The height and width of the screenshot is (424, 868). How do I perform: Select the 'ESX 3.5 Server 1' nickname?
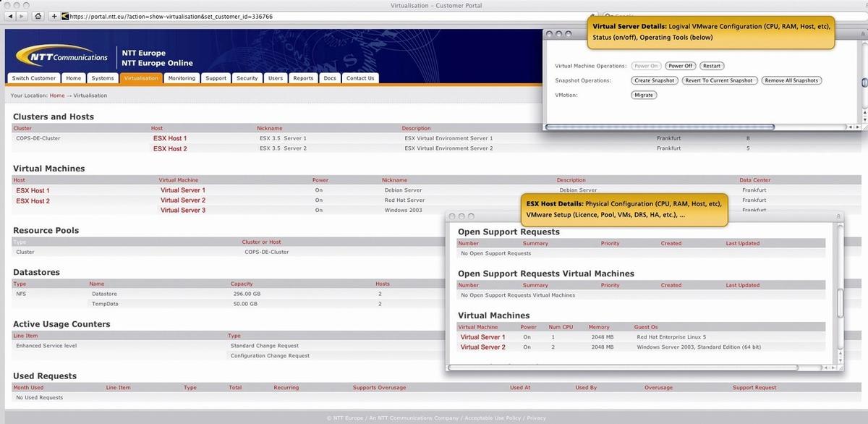283,138
